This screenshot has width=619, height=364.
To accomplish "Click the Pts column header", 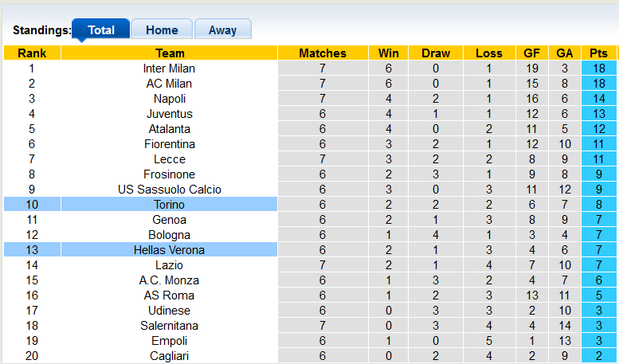I will click(x=598, y=53).
